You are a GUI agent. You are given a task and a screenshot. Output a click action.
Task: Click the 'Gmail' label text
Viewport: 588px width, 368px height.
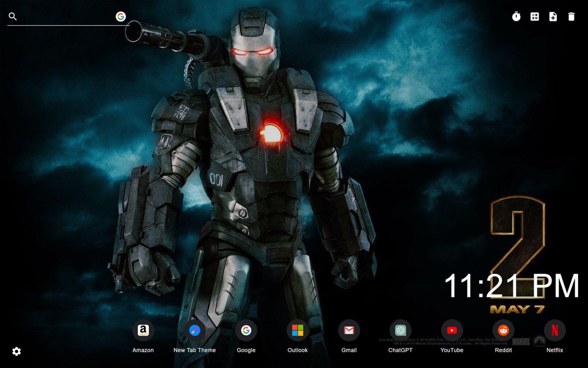click(349, 350)
